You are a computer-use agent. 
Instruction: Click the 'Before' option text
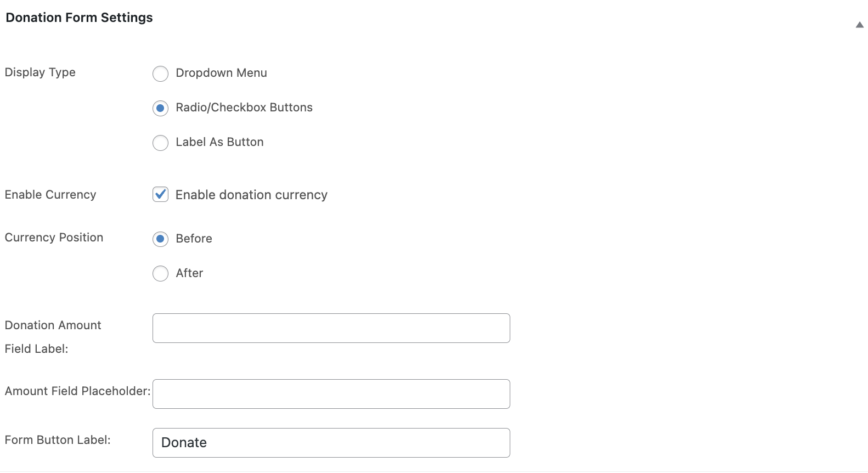(194, 239)
